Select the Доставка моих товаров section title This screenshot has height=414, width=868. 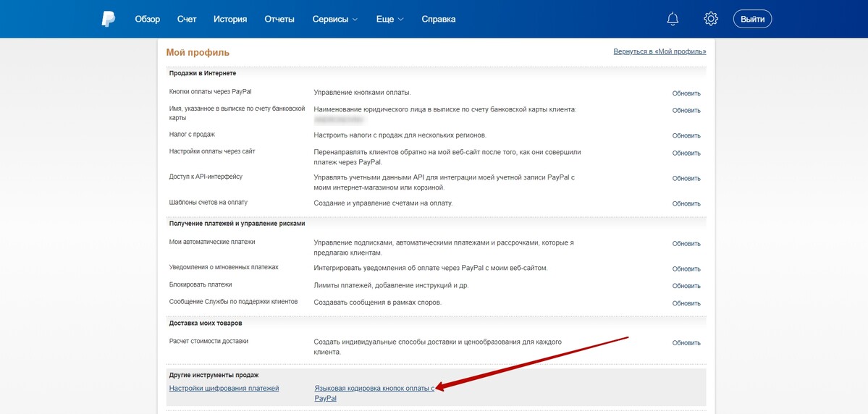[206, 323]
